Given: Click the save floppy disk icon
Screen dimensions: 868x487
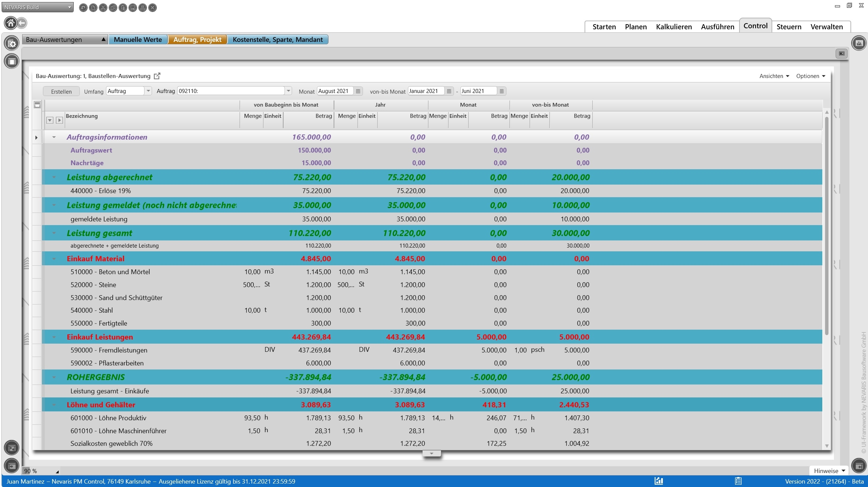Looking at the screenshot, I should [133, 7].
